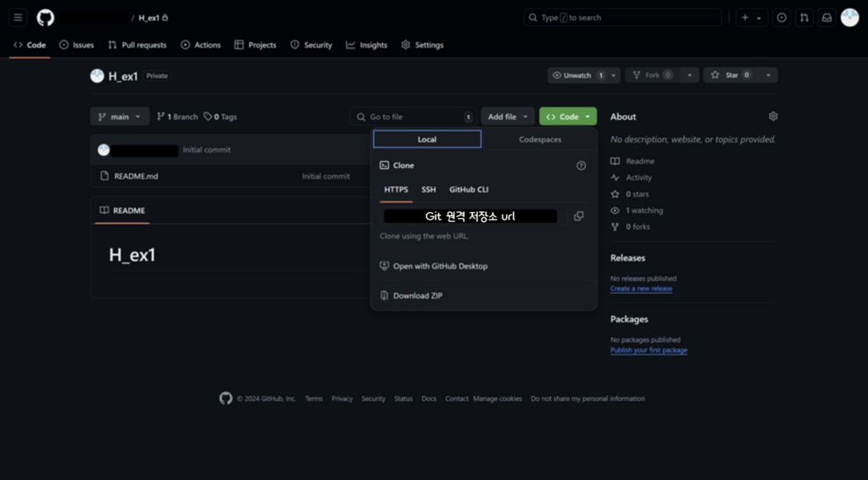Image resolution: width=868 pixels, height=480 pixels.
Task: Click the footer GitHub logo
Action: 225,398
